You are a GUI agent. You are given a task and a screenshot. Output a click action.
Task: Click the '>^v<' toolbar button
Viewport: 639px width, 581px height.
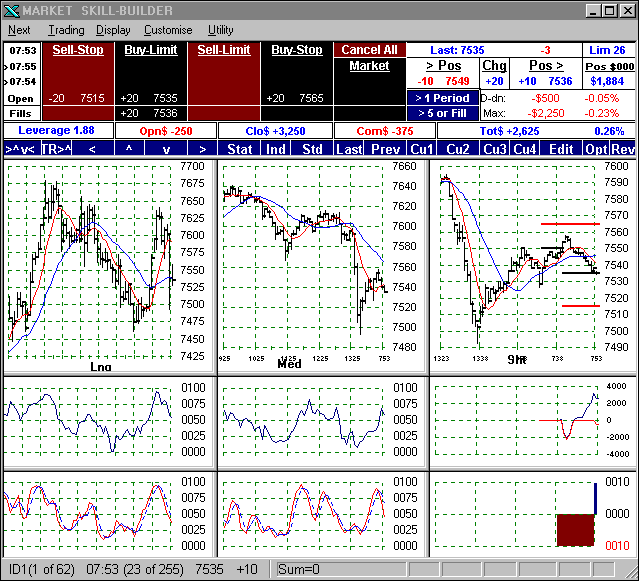coord(22,149)
